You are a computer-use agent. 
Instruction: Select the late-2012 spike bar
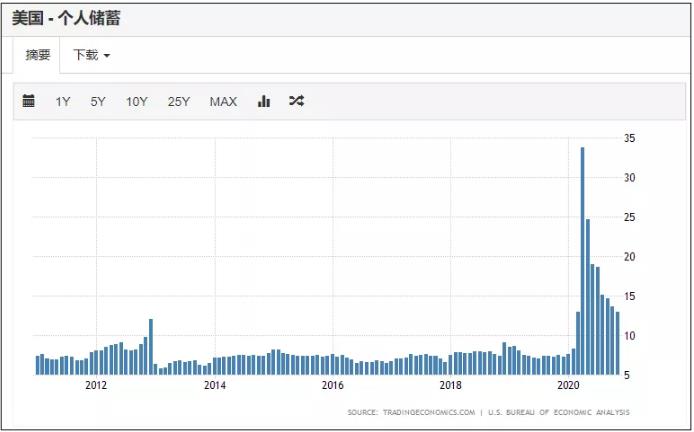(x=151, y=346)
